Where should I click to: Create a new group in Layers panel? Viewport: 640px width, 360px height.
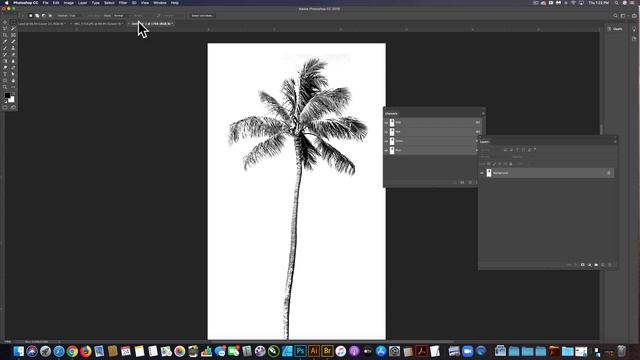pos(596,265)
